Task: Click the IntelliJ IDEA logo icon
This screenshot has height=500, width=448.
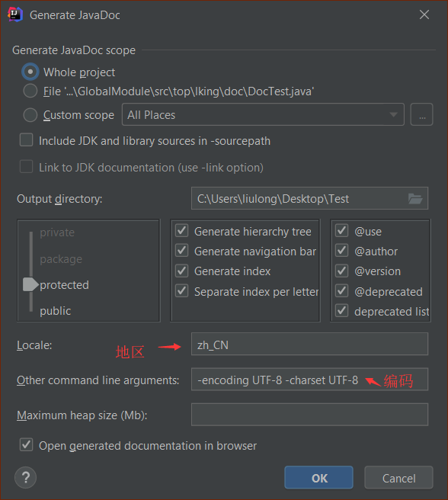Action: tap(15, 14)
